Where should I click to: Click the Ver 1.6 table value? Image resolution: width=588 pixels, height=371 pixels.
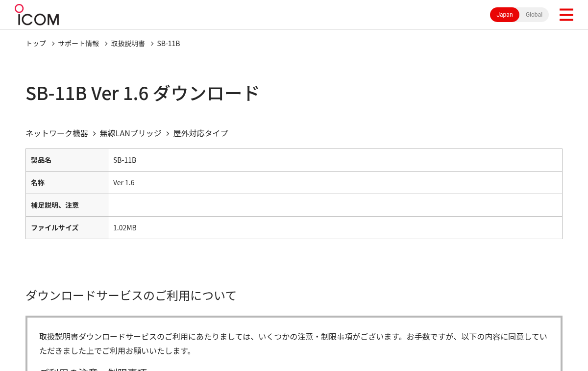coord(123,183)
